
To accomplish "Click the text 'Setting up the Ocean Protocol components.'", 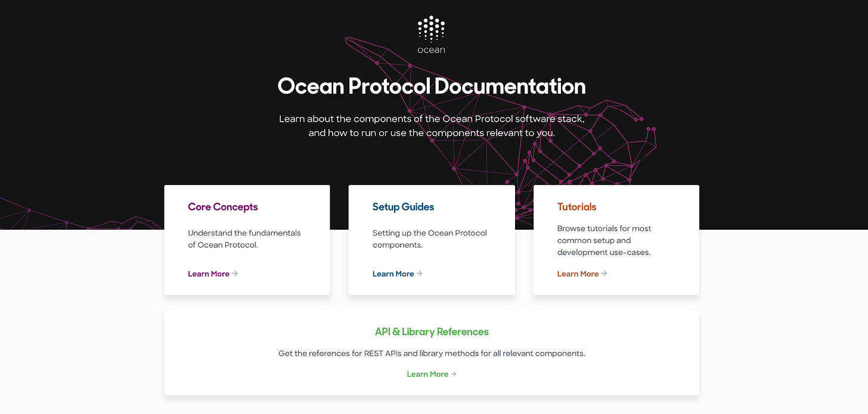I will [430, 239].
